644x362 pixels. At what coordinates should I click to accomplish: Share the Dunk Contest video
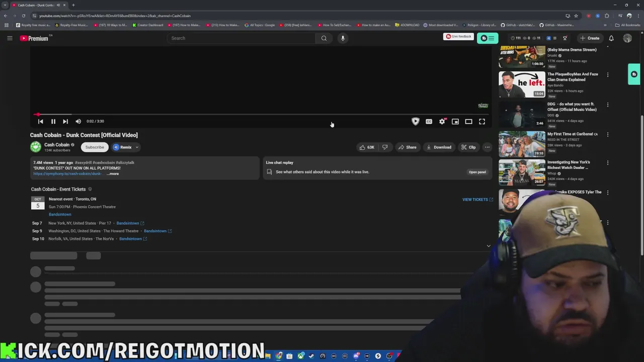(x=408, y=147)
